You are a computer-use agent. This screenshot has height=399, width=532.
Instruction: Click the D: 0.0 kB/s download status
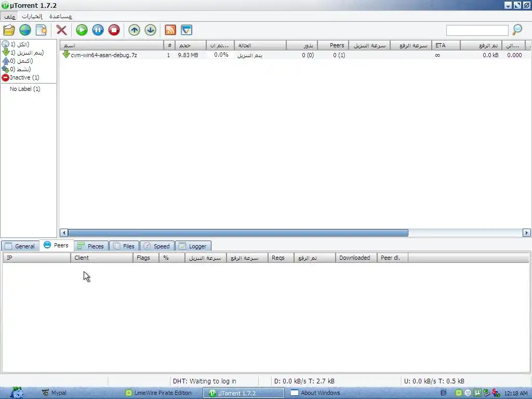point(304,381)
